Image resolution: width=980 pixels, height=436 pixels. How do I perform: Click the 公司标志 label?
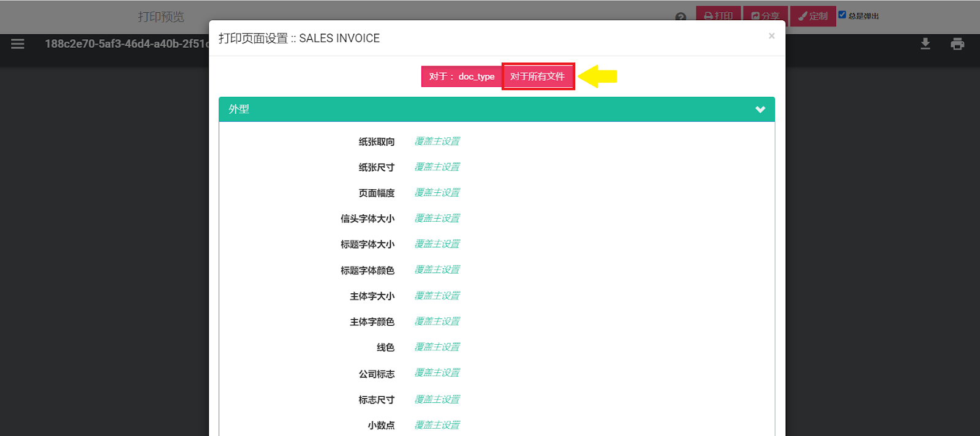[x=377, y=374]
